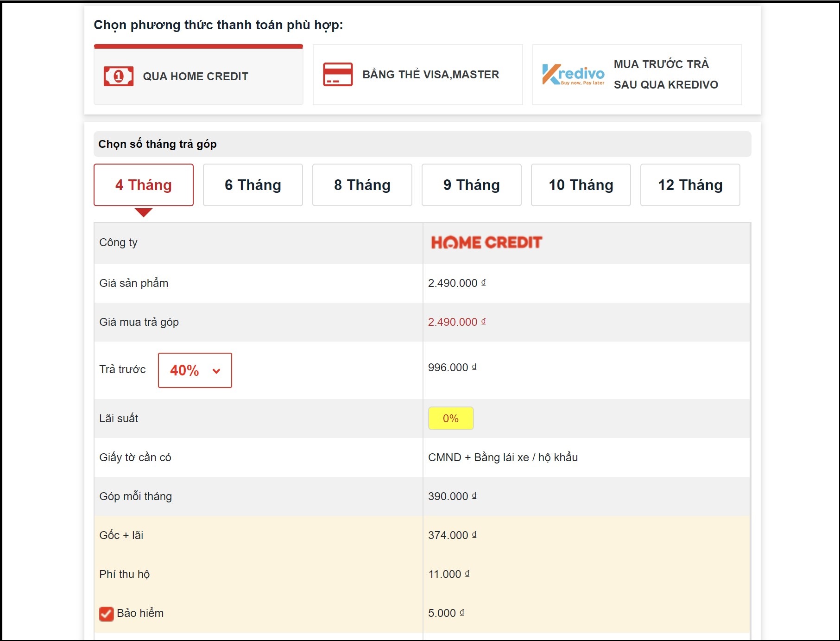Image resolution: width=840 pixels, height=641 pixels.
Task: Click the Chọn số tháng trả góp header
Action: 158,144
